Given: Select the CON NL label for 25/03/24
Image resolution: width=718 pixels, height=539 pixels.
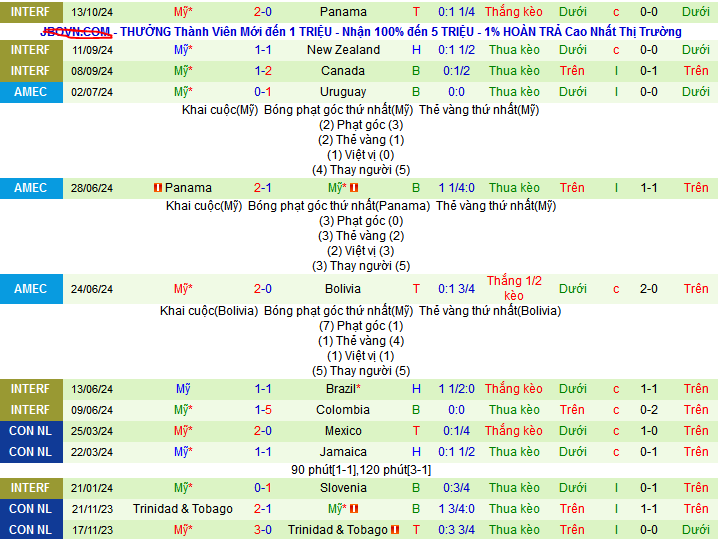Looking at the screenshot, I should click(30, 431).
